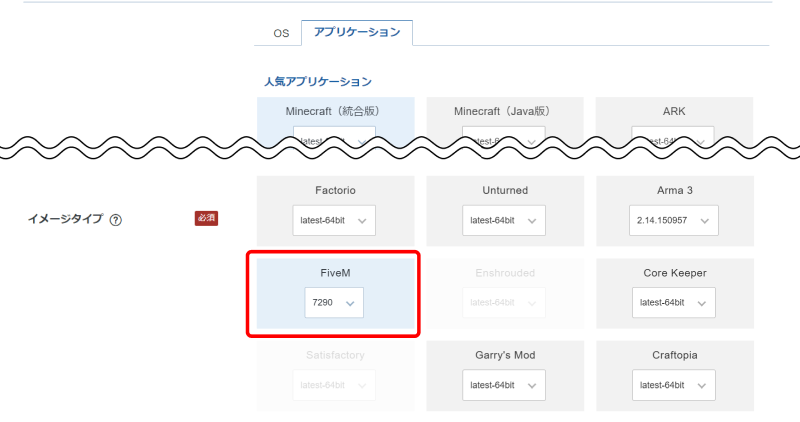Select the Garry's Mod application card
800x422 pixels.
505,376
